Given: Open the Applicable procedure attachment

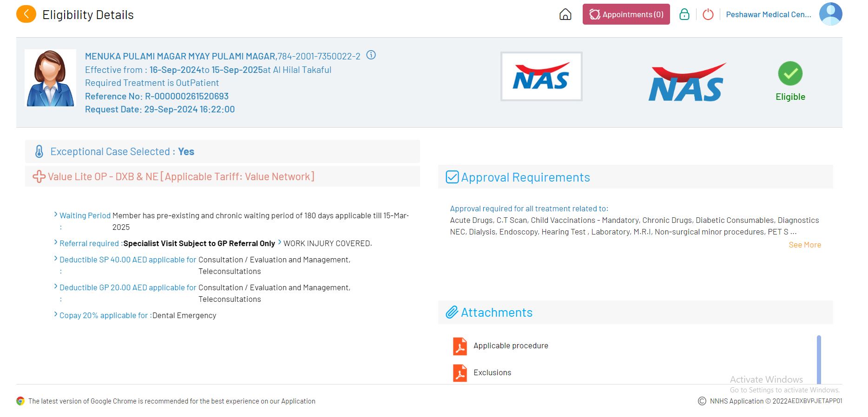Looking at the screenshot, I should tap(511, 345).
